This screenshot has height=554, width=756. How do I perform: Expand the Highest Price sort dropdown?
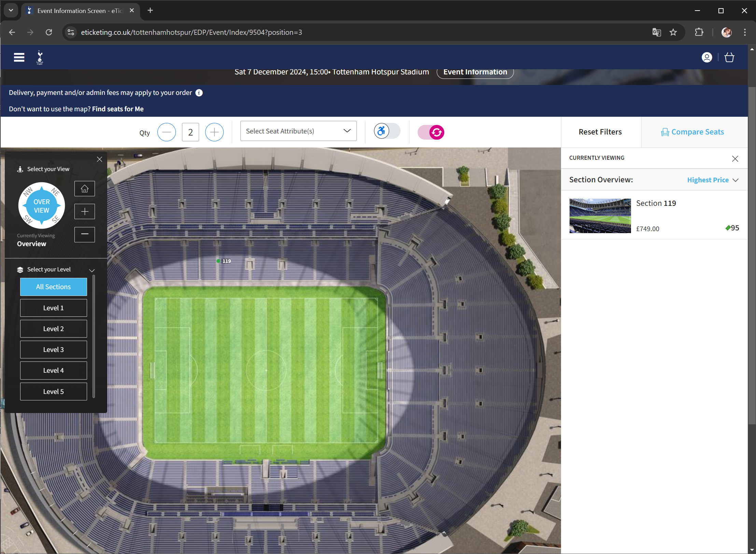coord(712,180)
